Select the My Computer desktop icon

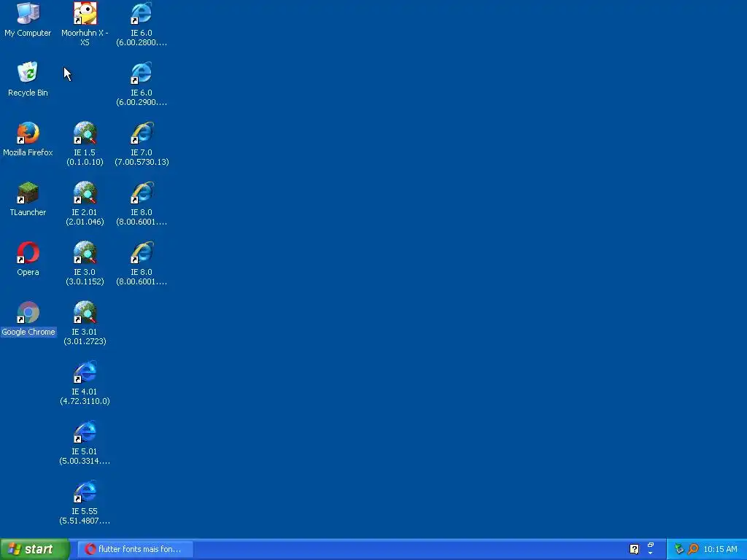point(28,19)
